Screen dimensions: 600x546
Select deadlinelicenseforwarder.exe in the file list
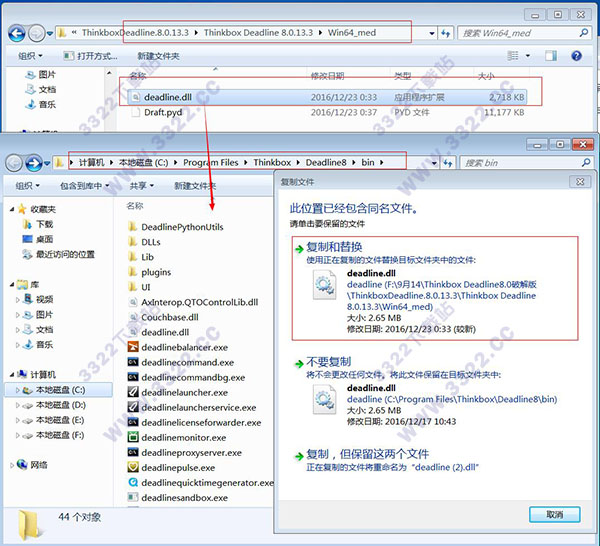[201, 422]
